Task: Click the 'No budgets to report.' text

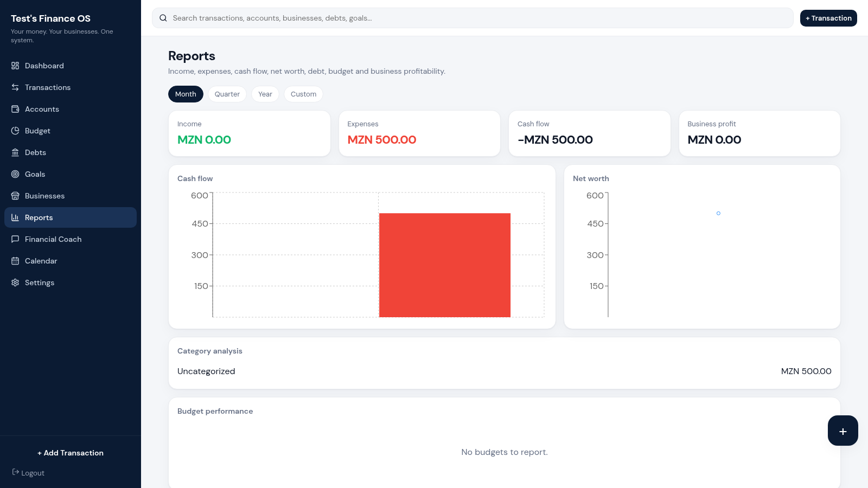Action: [x=505, y=452]
